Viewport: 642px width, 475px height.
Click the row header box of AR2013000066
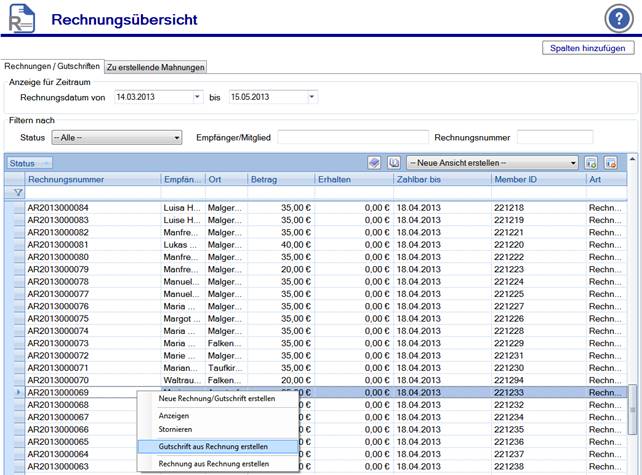coord(18,429)
